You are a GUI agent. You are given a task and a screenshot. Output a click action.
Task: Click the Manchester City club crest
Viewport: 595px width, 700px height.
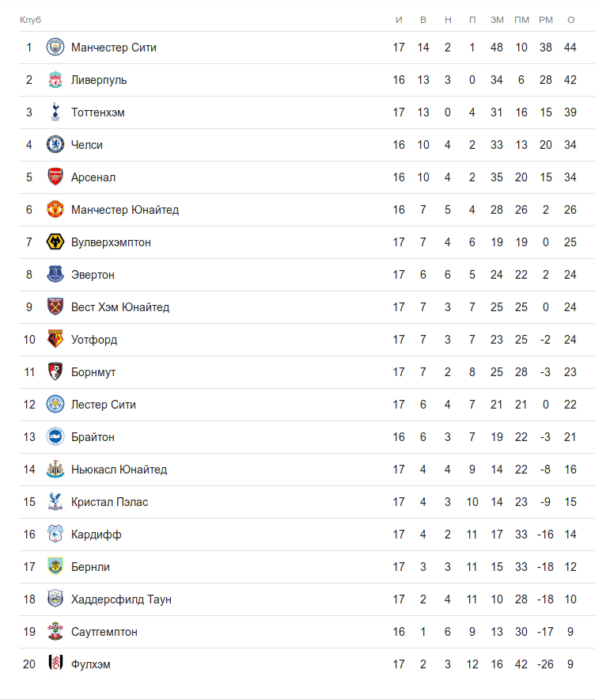[55, 48]
